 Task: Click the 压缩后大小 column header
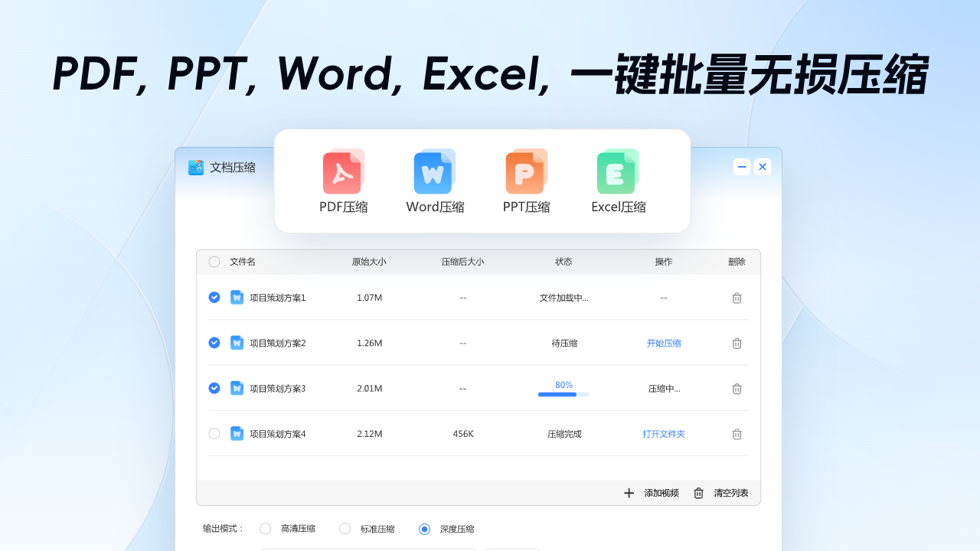point(462,262)
